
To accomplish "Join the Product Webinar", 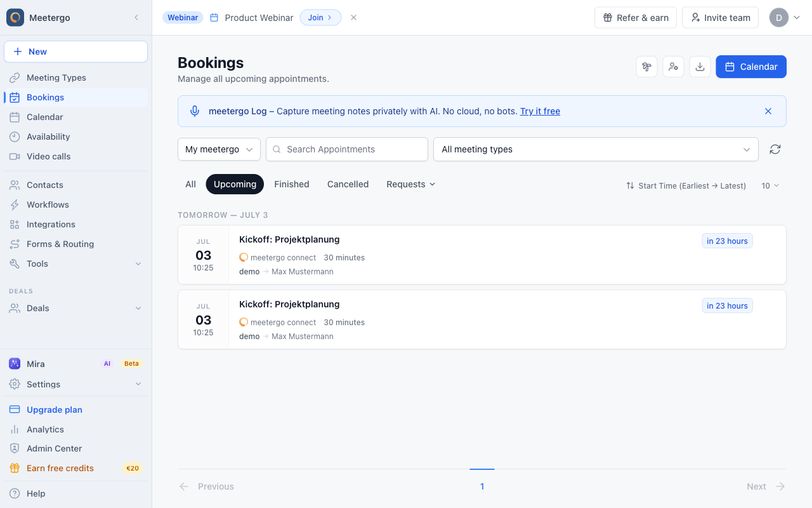I will click(x=320, y=18).
